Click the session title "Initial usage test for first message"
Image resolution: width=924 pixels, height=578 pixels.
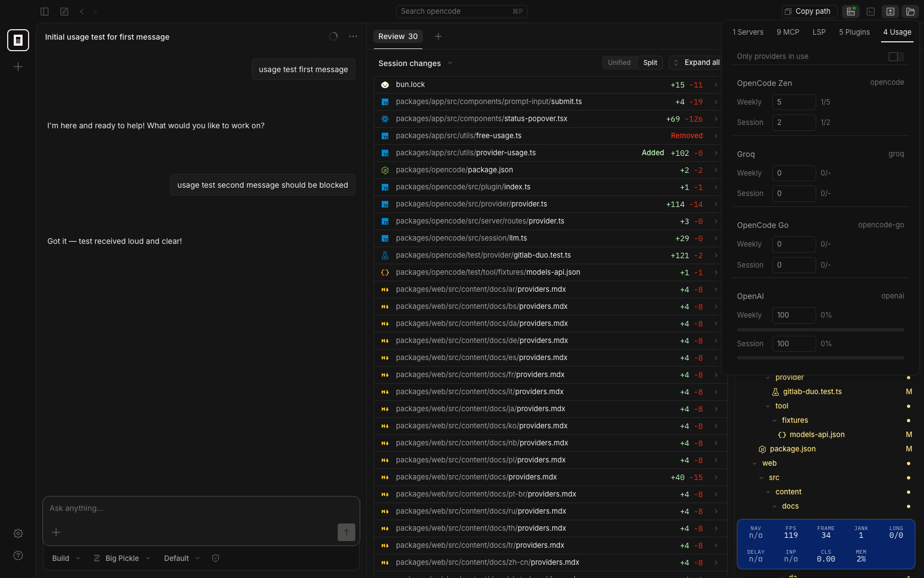[107, 37]
